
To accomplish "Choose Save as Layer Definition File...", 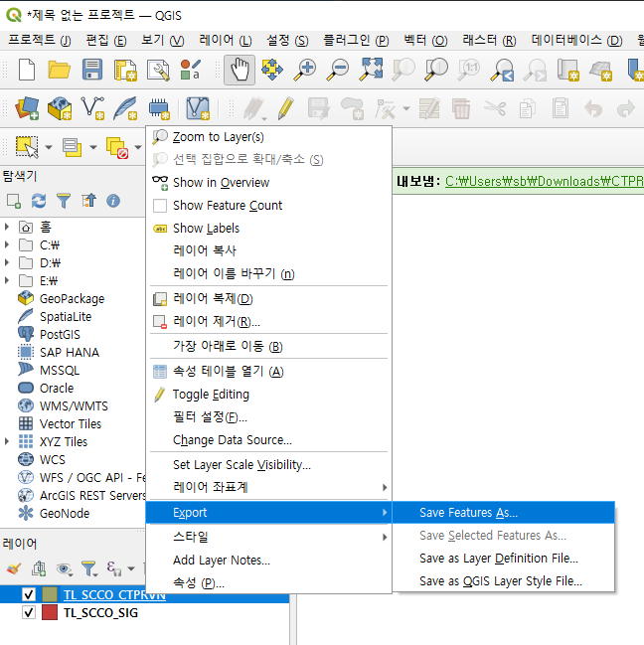I will [503, 559].
